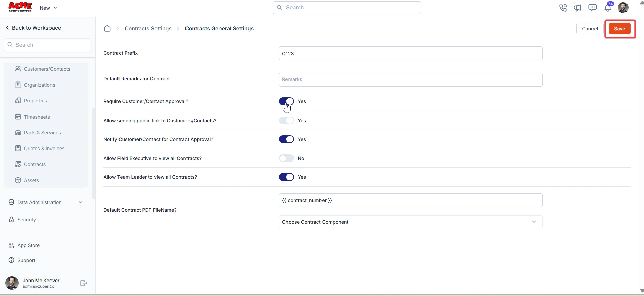Click the Default Remarks input field
This screenshot has width=644, height=296.
[x=411, y=79]
